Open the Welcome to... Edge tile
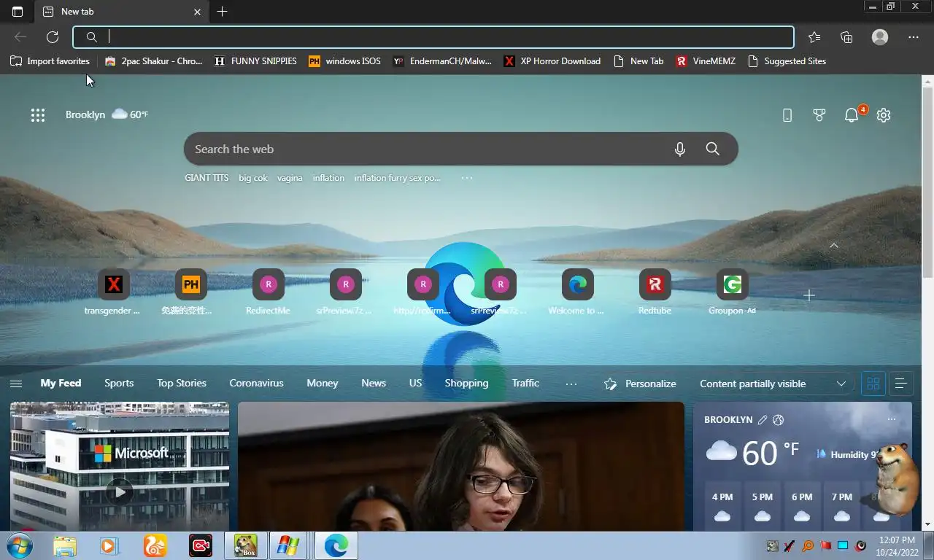Image resolution: width=934 pixels, height=560 pixels. [x=577, y=292]
